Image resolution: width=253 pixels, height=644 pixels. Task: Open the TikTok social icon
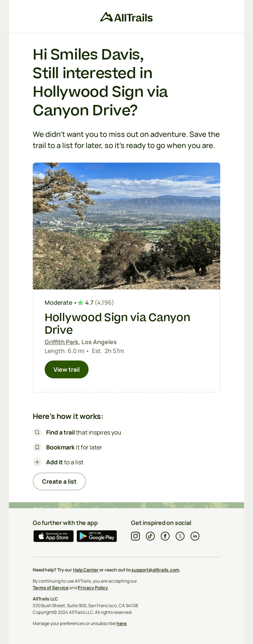(x=150, y=536)
